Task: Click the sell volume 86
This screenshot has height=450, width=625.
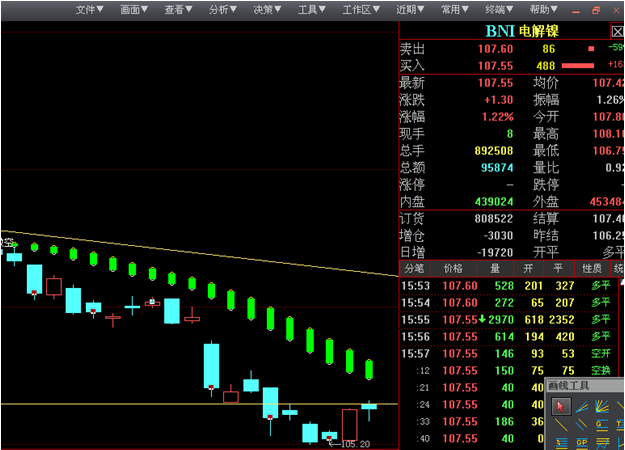Action: click(548, 49)
